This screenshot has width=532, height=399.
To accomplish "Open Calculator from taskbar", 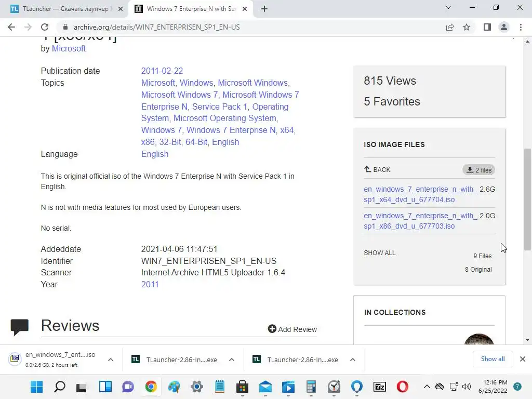I will point(311,387).
